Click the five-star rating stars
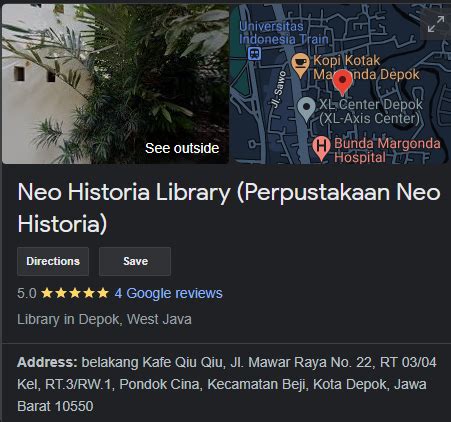This screenshot has width=451, height=422. click(x=75, y=293)
